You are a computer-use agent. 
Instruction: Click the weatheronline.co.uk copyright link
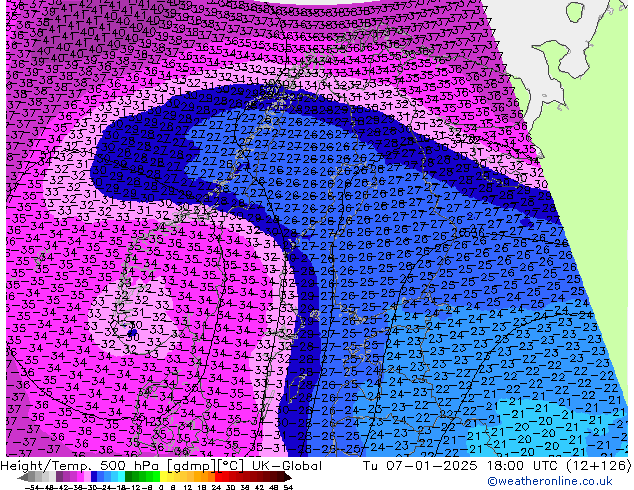(550, 481)
